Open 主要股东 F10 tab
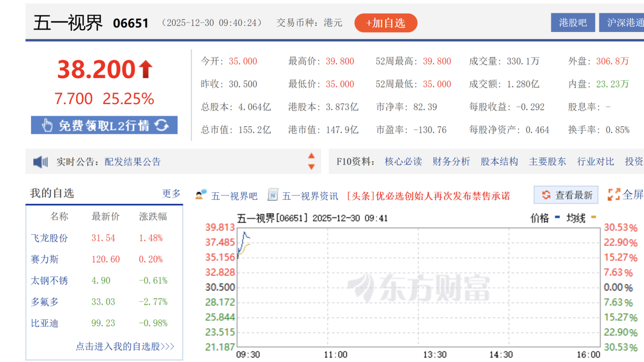Image resolution: width=644 pixels, height=362 pixels. coord(547,161)
